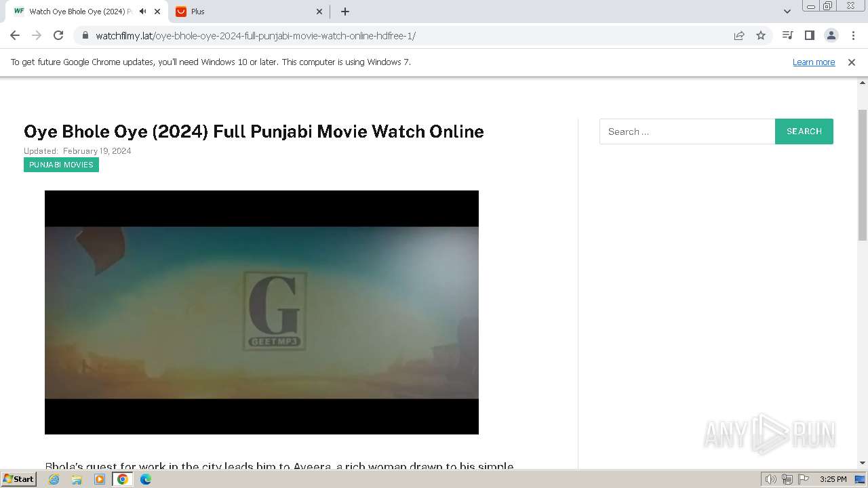Launch Internet Explorer from taskbar

click(54, 479)
